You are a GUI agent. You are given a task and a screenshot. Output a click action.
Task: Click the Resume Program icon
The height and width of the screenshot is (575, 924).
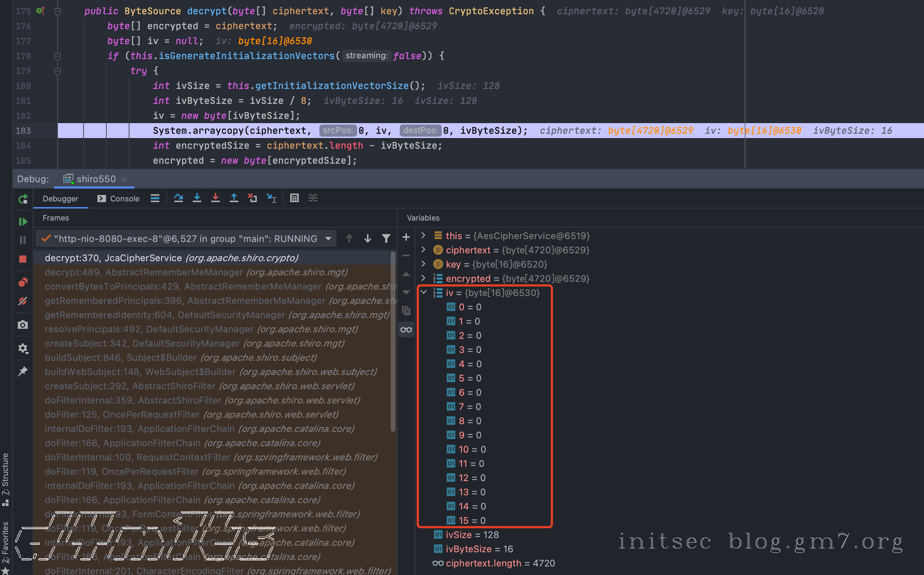(23, 222)
